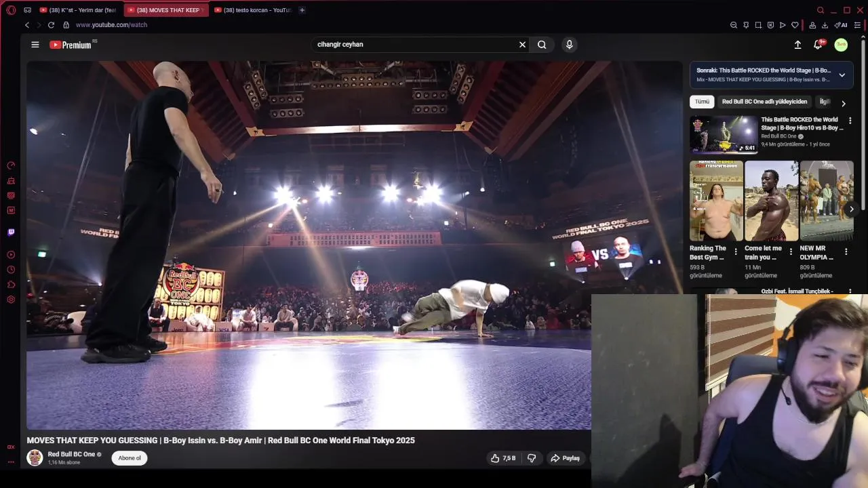
Task: Open the This Battle ROCKED video thumbnail
Action: pos(724,135)
